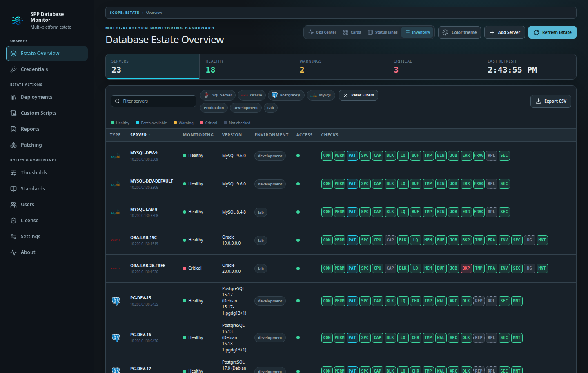Screen dimensions: 588x373
Task: Toggle the MySQL platform filter
Action: point(321,95)
